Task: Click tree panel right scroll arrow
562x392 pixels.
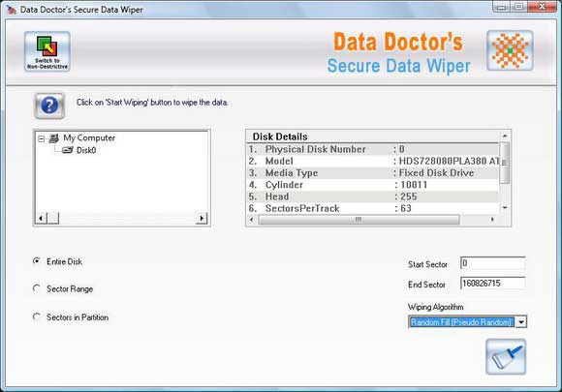Action: click(202, 218)
